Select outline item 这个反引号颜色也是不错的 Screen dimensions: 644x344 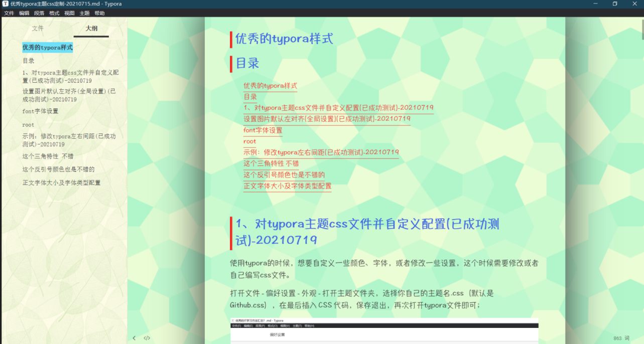[58, 169]
